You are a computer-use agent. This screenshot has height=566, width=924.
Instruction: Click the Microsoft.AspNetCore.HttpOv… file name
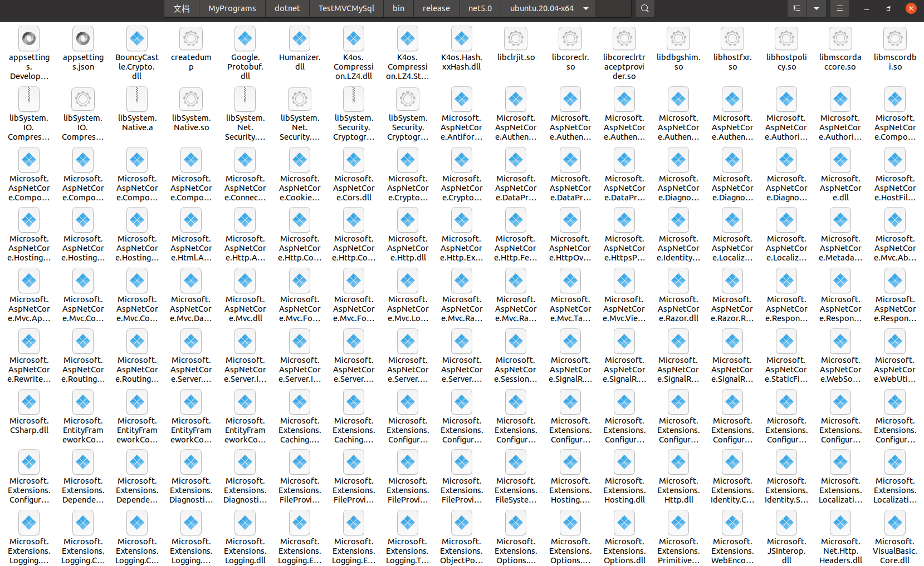570,248
